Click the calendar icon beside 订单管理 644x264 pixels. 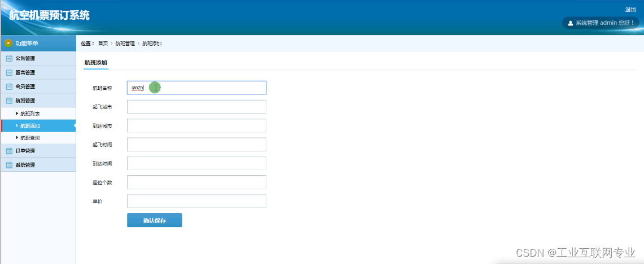click(9, 151)
